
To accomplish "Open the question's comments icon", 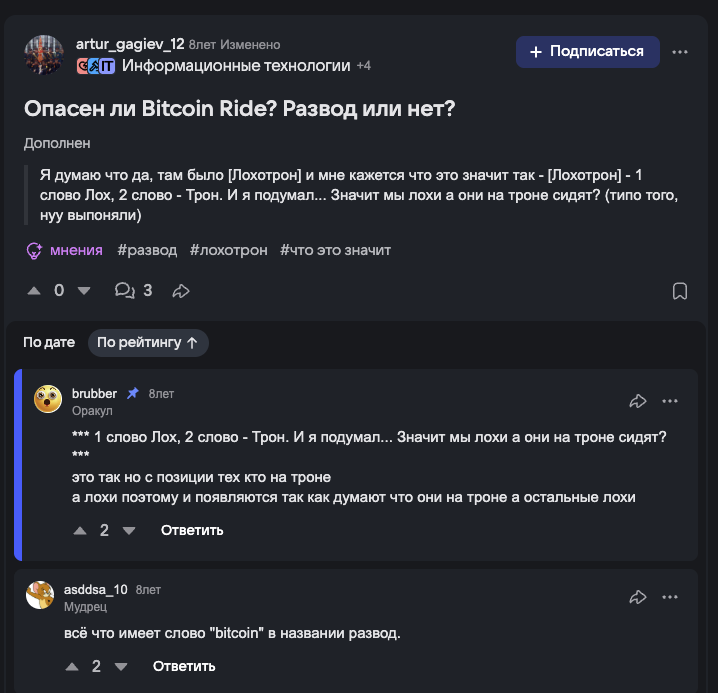I will point(125,291).
